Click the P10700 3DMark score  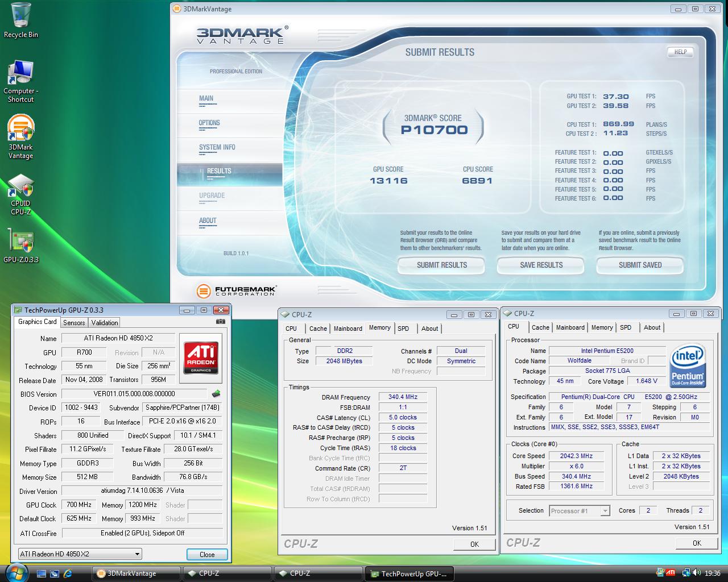[434, 130]
